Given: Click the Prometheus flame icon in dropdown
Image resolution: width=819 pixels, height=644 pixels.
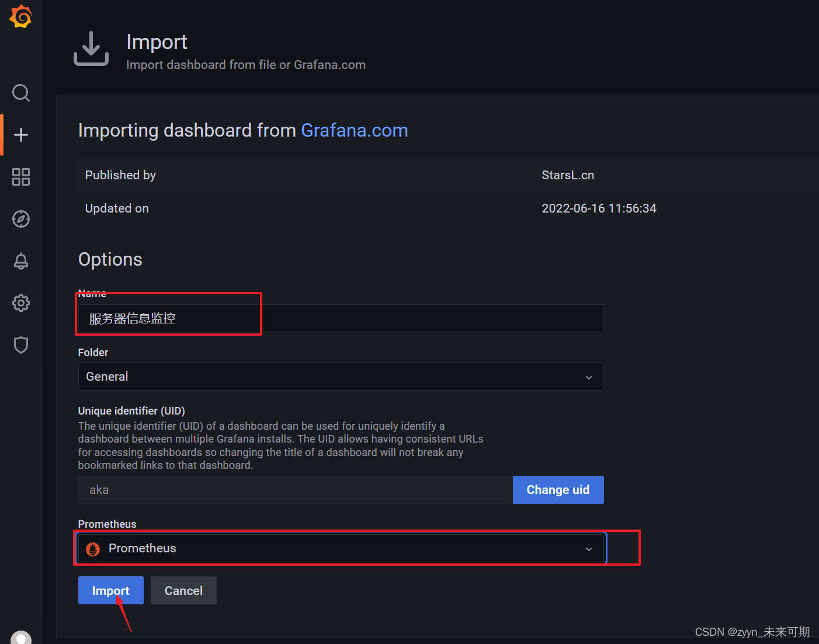Looking at the screenshot, I should point(93,549).
